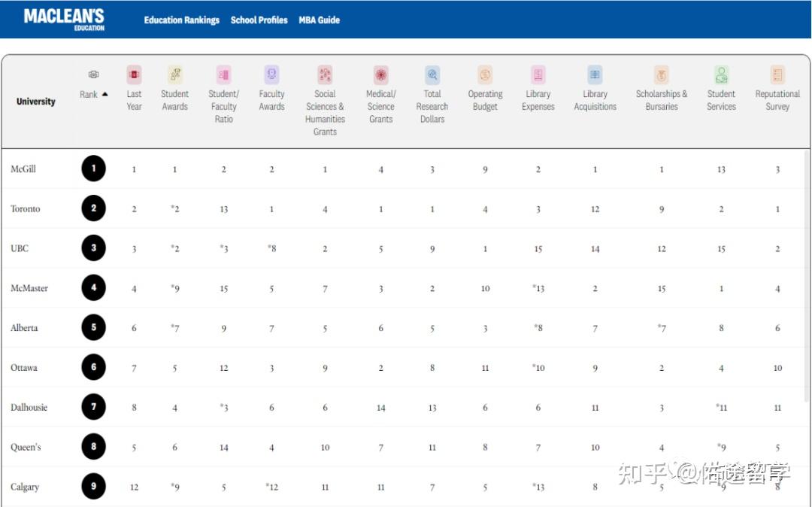Open the Education Rankings menu
Screen dimensions: 812x507
click(x=182, y=20)
